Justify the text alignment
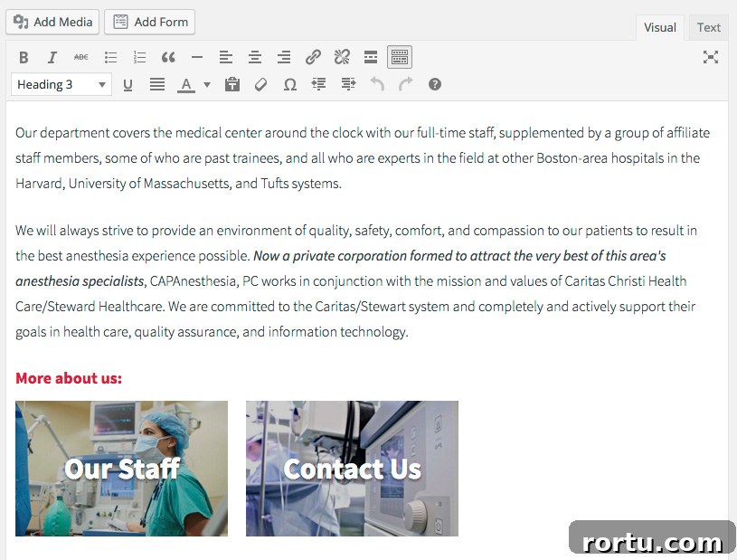This screenshot has height=560, width=737. pyautogui.click(x=157, y=85)
